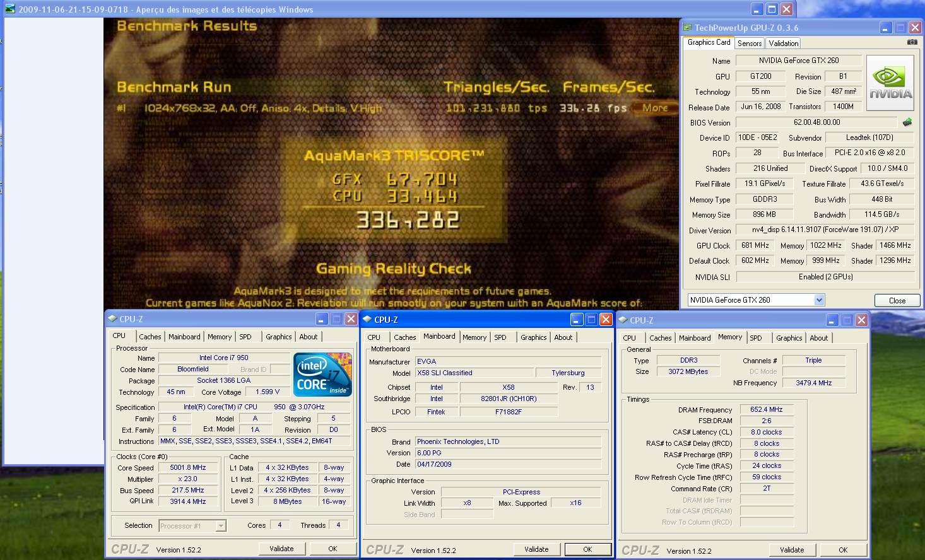Click Validate in CPU-Z Mainboard window
Viewport: 925px width, 560px height.
click(536, 549)
